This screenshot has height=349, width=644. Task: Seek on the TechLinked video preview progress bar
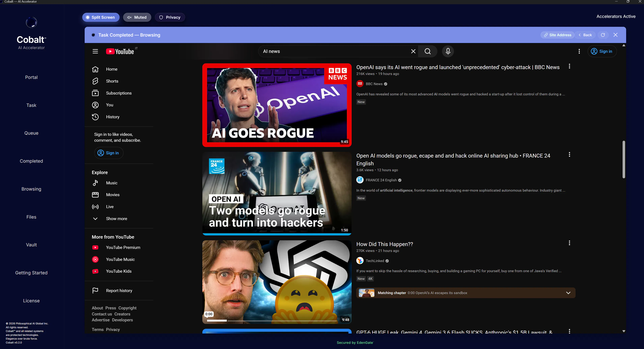click(x=272, y=321)
